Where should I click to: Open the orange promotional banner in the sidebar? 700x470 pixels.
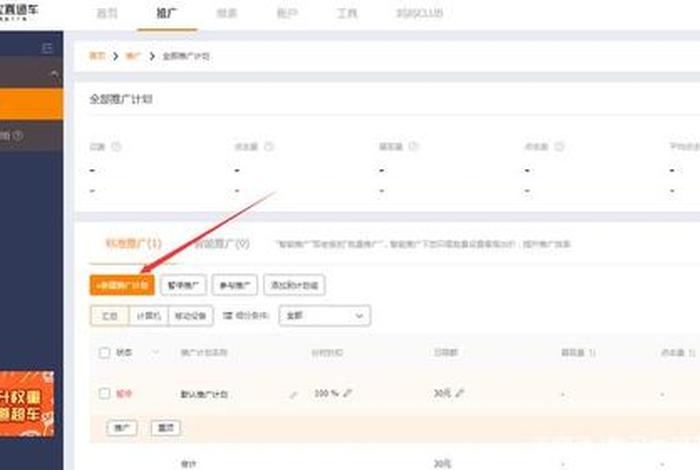27,403
